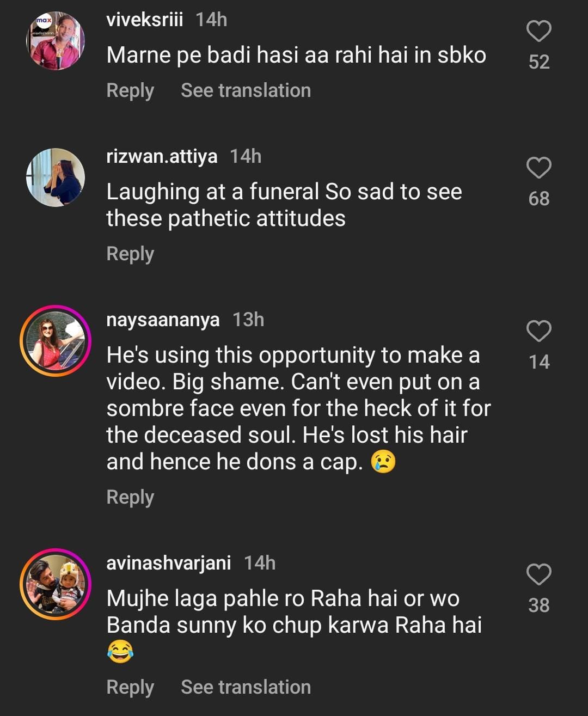
Task: See translation of viveksriii's comment
Action: [x=246, y=90]
